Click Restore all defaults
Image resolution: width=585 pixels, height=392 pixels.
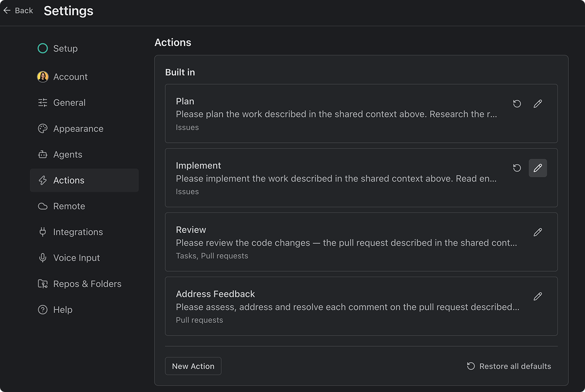pyautogui.click(x=509, y=366)
